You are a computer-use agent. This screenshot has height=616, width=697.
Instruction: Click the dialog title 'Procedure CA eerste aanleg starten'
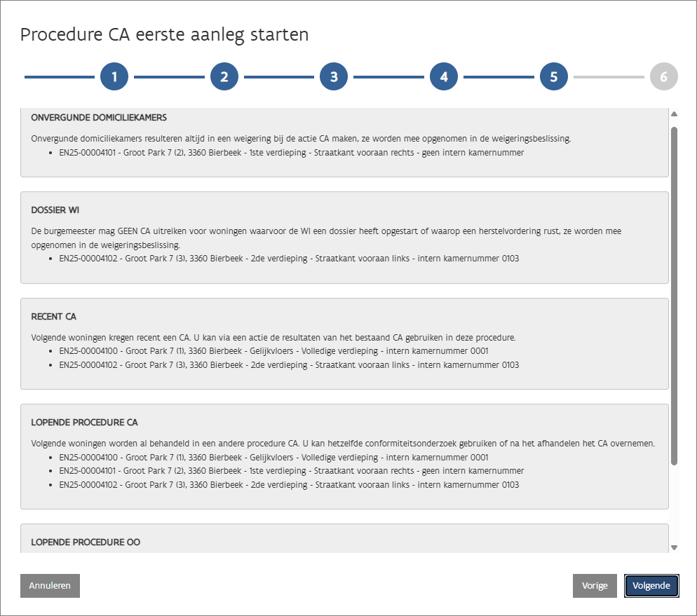point(164,35)
